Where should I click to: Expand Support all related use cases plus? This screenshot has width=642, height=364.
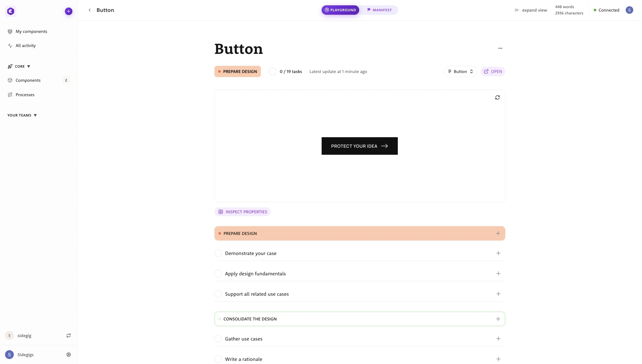click(x=498, y=294)
